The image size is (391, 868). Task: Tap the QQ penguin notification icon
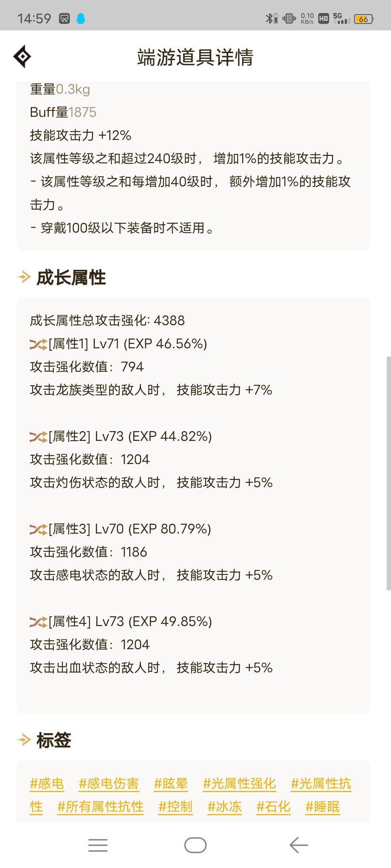[81, 18]
